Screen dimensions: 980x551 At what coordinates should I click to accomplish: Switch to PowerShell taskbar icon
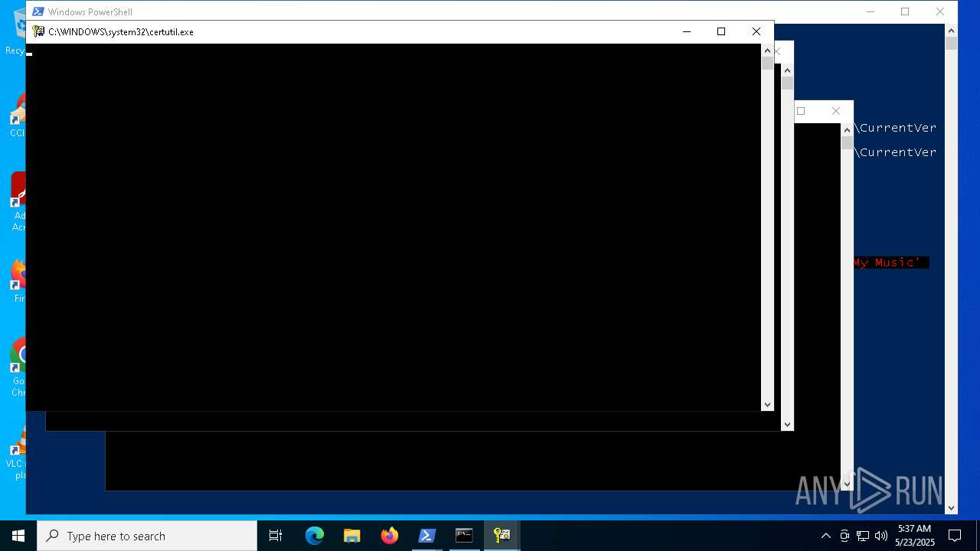click(427, 536)
